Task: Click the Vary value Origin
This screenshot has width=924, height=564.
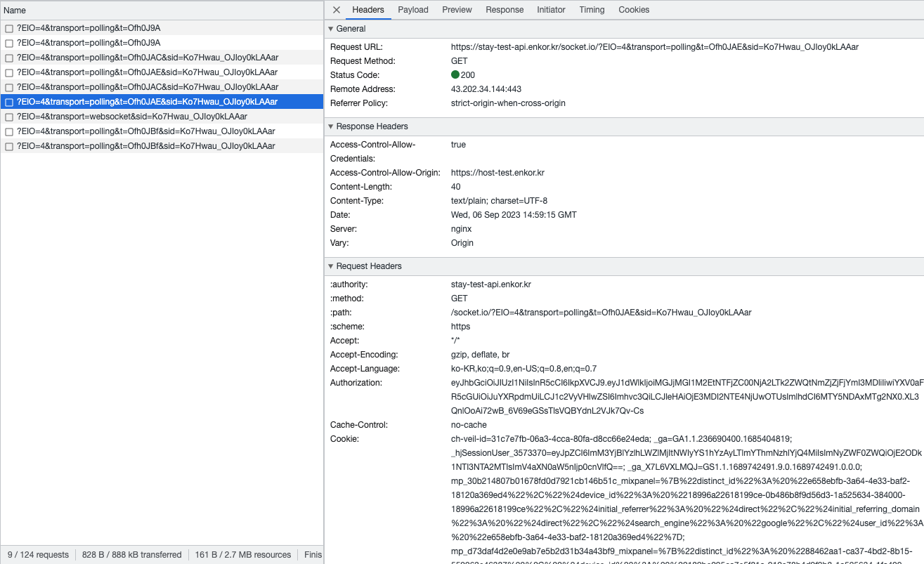Action: (462, 243)
